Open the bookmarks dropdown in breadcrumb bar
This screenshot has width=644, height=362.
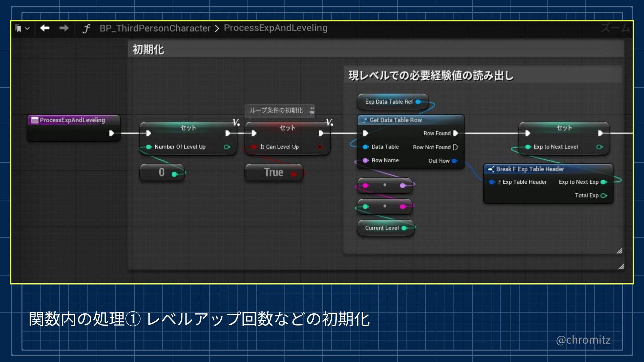(x=22, y=28)
